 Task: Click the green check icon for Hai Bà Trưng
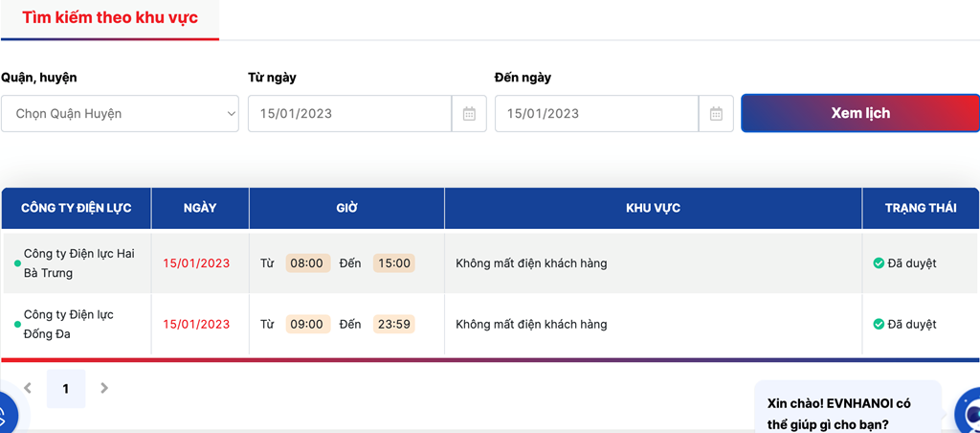click(879, 263)
